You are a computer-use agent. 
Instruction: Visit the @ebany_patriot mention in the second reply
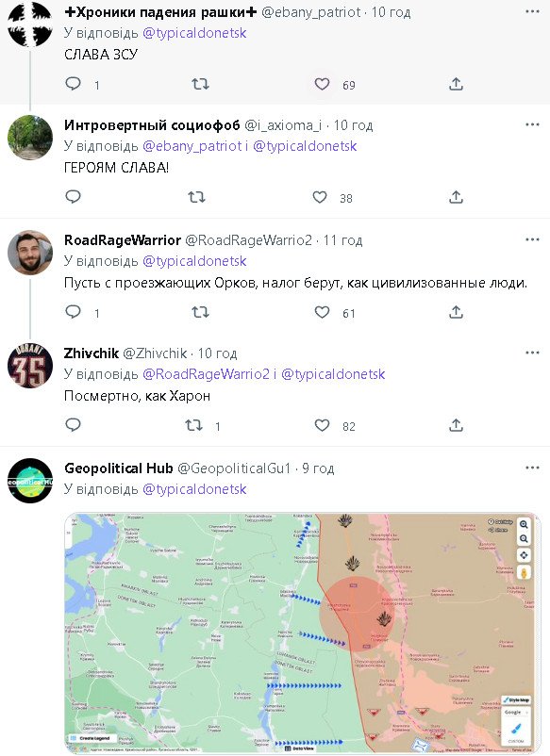click(x=192, y=146)
